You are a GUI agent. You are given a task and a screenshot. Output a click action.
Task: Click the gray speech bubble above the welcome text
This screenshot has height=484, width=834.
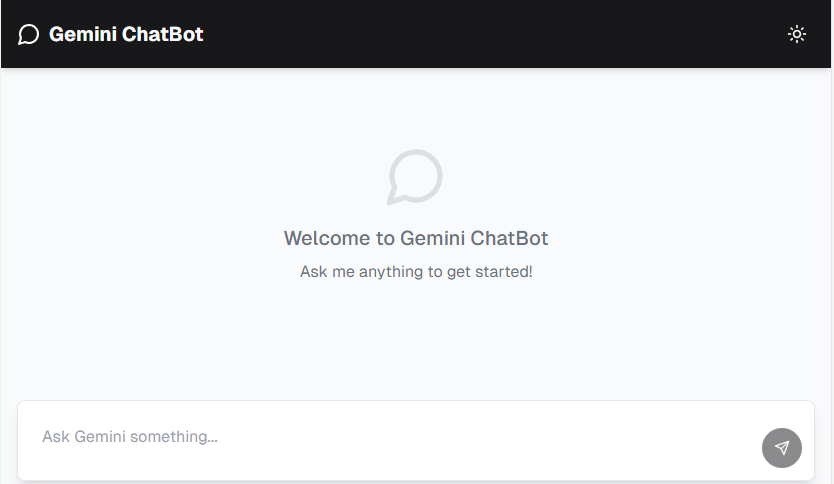[415, 177]
